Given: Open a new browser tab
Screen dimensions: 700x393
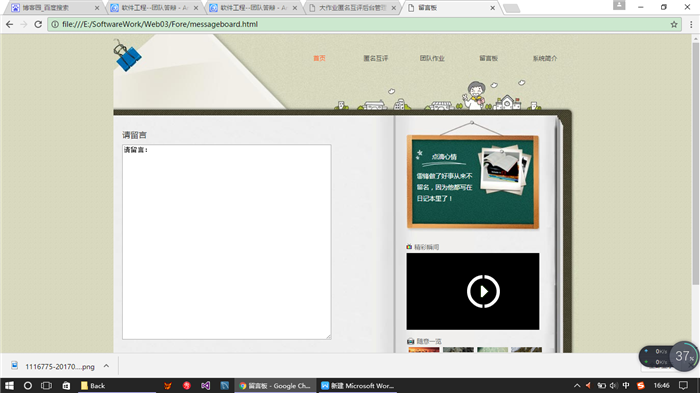Looking at the screenshot, I should pyautogui.click(x=511, y=8).
